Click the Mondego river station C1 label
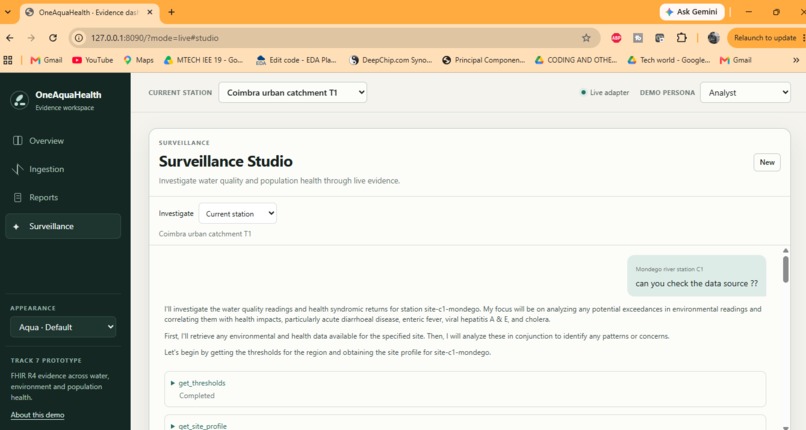 [x=669, y=269]
